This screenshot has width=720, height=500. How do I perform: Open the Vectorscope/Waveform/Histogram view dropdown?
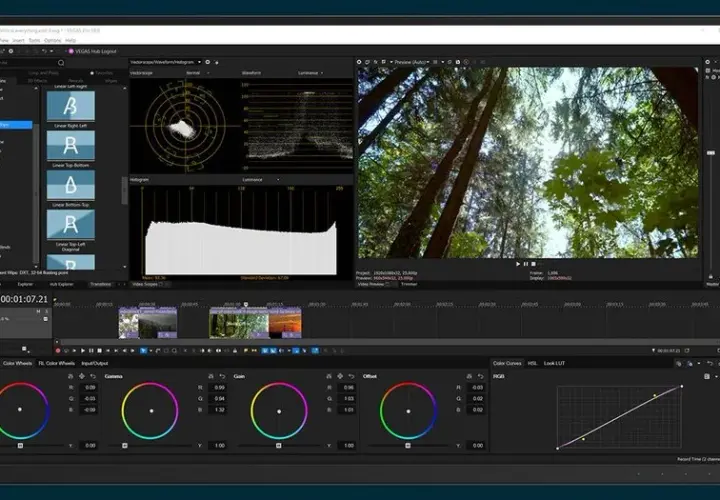(199, 62)
